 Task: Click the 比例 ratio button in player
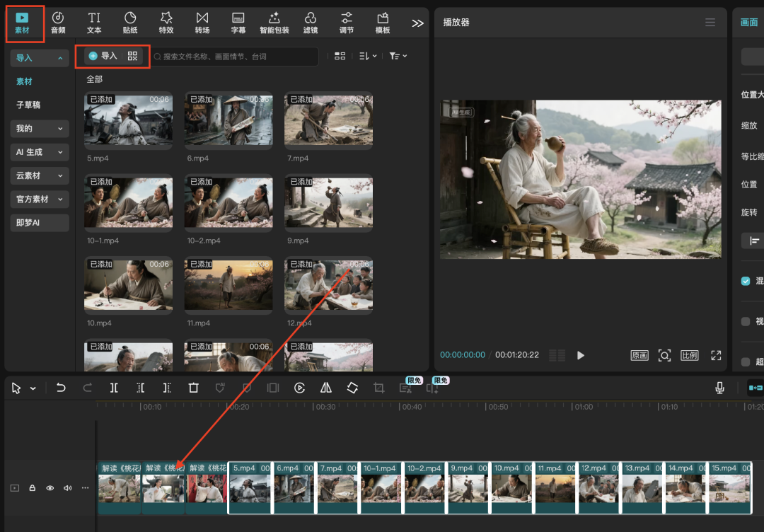pyautogui.click(x=689, y=355)
